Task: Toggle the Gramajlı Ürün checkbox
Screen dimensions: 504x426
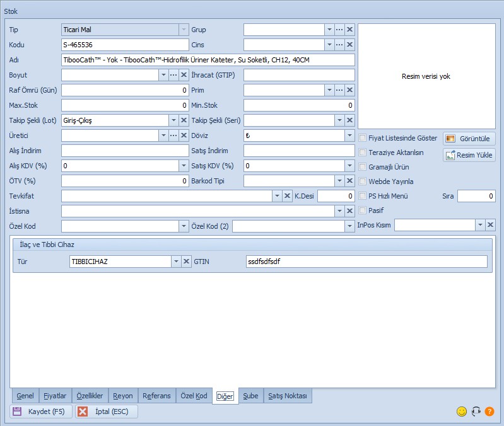Action: pyautogui.click(x=363, y=167)
